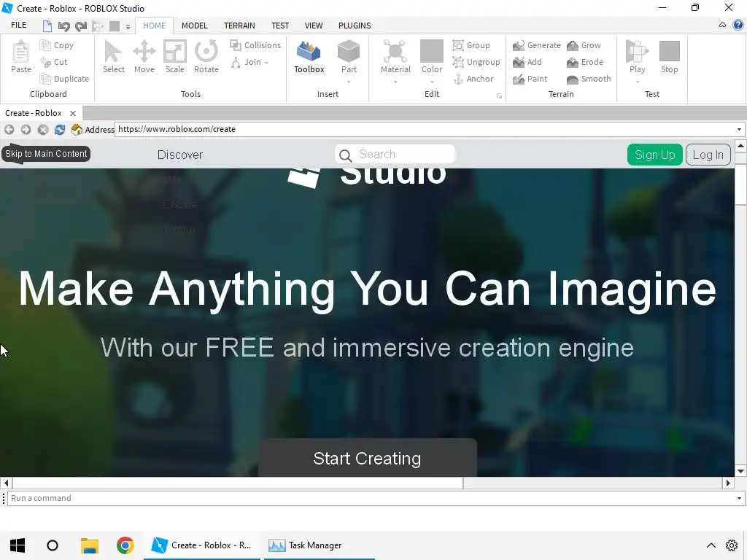Image resolution: width=747 pixels, height=560 pixels.
Task: Click in the Roblox Search field
Action: click(x=395, y=155)
